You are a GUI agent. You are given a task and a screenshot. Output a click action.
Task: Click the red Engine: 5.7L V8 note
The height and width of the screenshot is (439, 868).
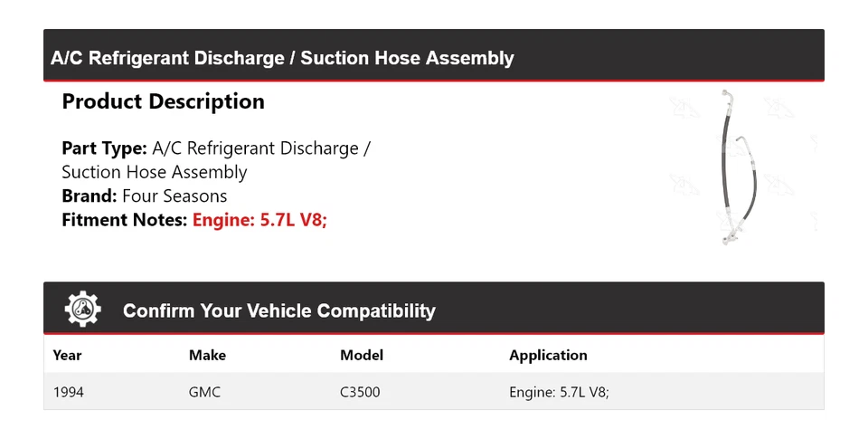[x=259, y=219]
